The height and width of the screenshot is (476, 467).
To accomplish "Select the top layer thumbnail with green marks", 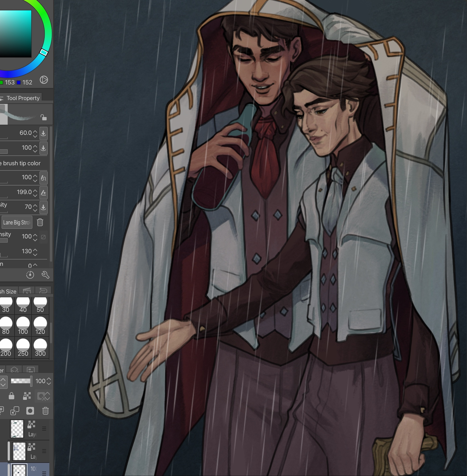I will pos(17,429).
